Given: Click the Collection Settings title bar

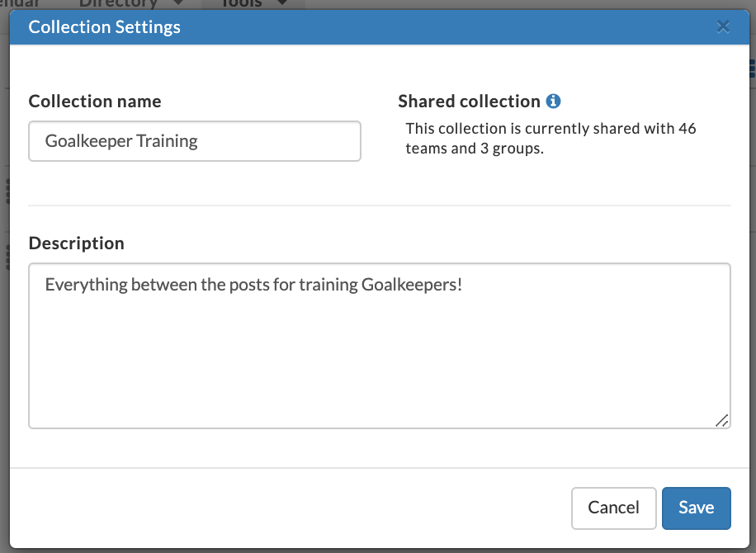Looking at the screenshot, I should (x=380, y=27).
